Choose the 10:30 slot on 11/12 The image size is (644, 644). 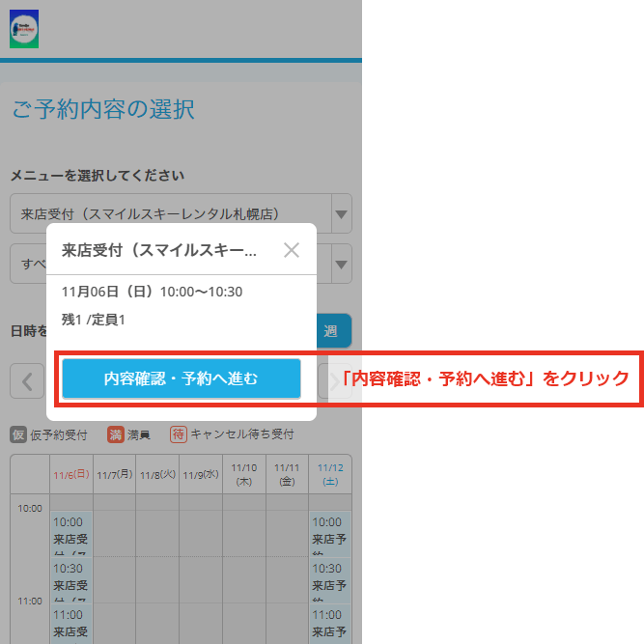tap(330, 580)
